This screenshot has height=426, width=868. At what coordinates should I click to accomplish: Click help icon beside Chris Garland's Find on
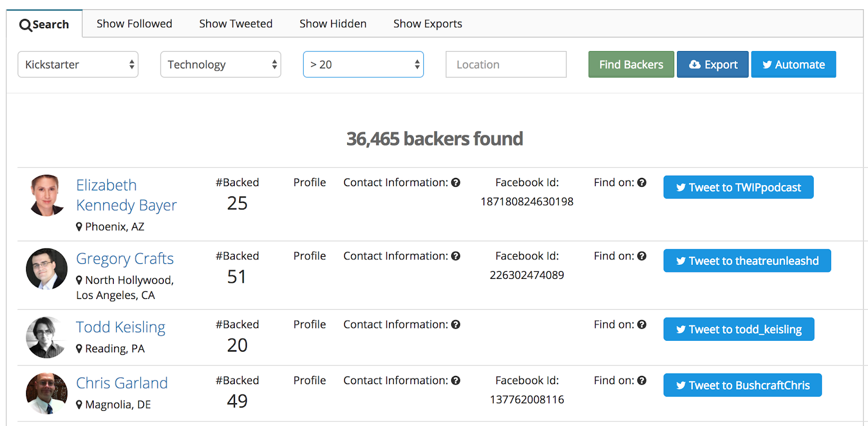pos(642,381)
